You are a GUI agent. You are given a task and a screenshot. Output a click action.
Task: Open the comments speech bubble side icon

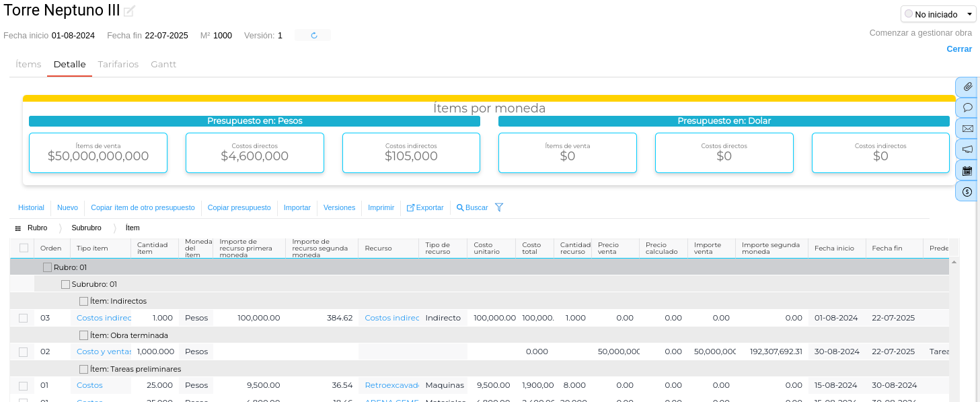(967, 108)
